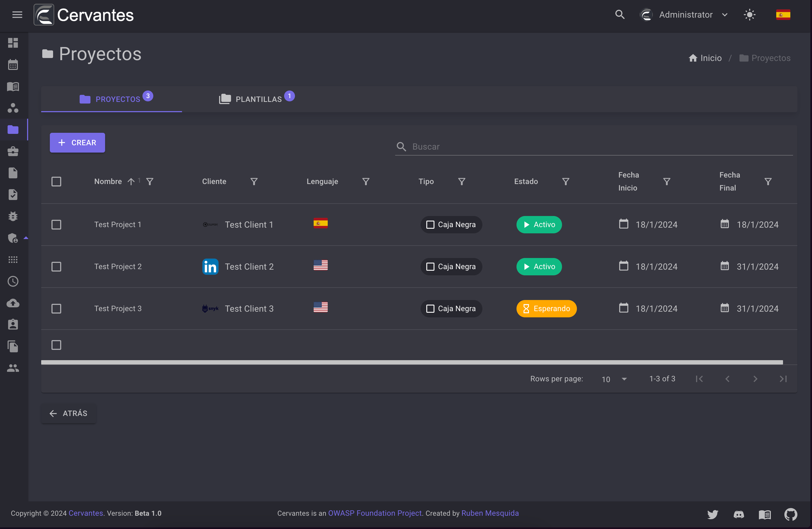
Task: Open the Users people sidebar icon
Action: click(13, 368)
